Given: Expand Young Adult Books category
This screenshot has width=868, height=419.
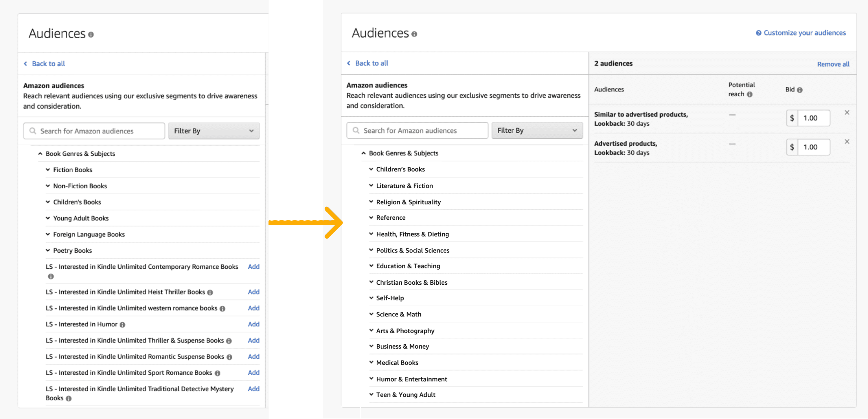Looking at the screenshot, I should coord(48,218).
